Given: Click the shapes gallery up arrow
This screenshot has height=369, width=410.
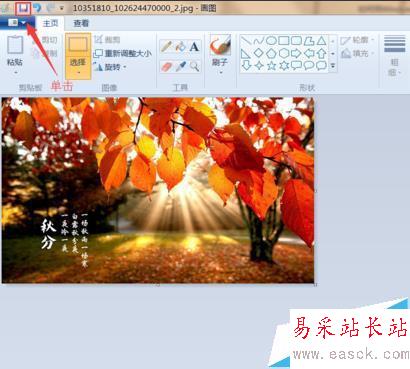Looking at the screenshot, I should coord(333,41).
